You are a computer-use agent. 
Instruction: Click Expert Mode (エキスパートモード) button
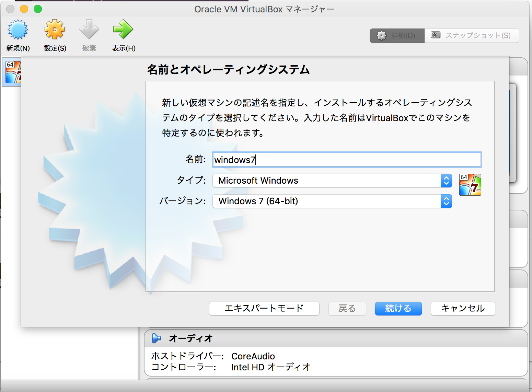coord(264,308)
